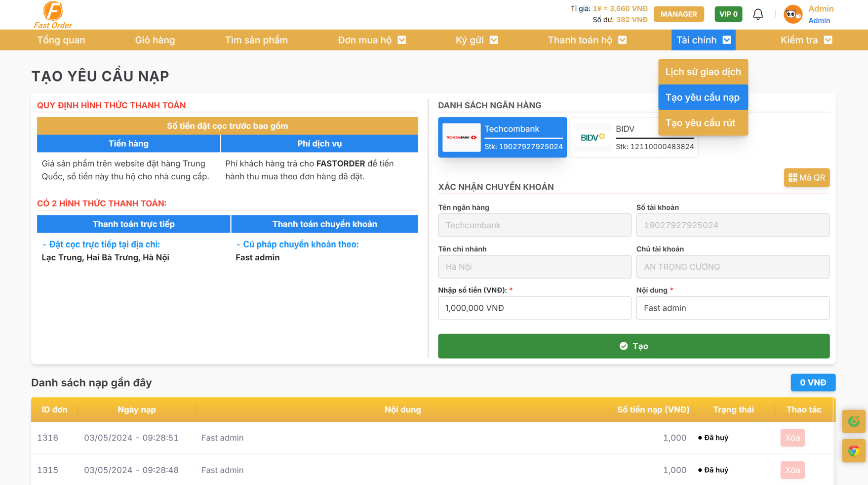The height and width of the screenshot is (485, 868).
Task: Click the Tiền hàng column header
Action: coord(128,144)
